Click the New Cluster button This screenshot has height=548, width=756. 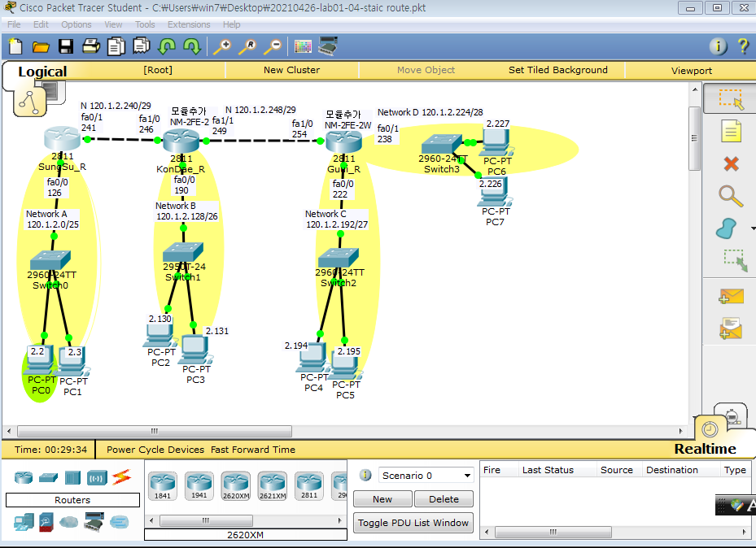291,70
